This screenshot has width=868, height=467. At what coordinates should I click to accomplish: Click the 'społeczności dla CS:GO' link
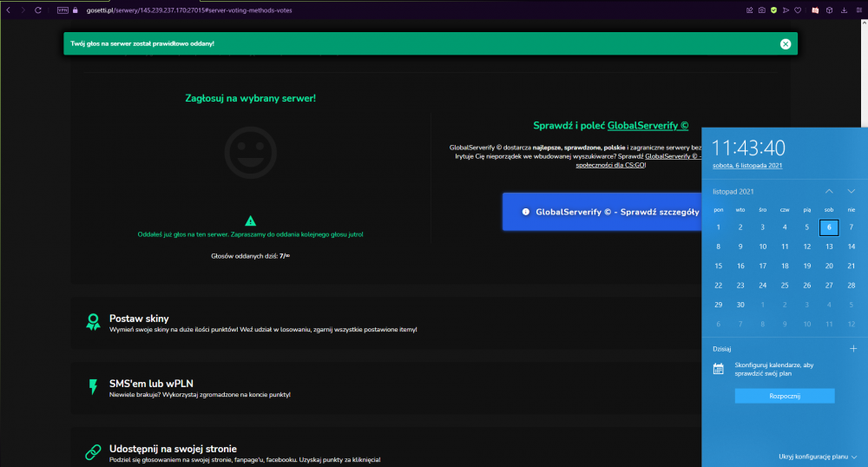[610, 165]
